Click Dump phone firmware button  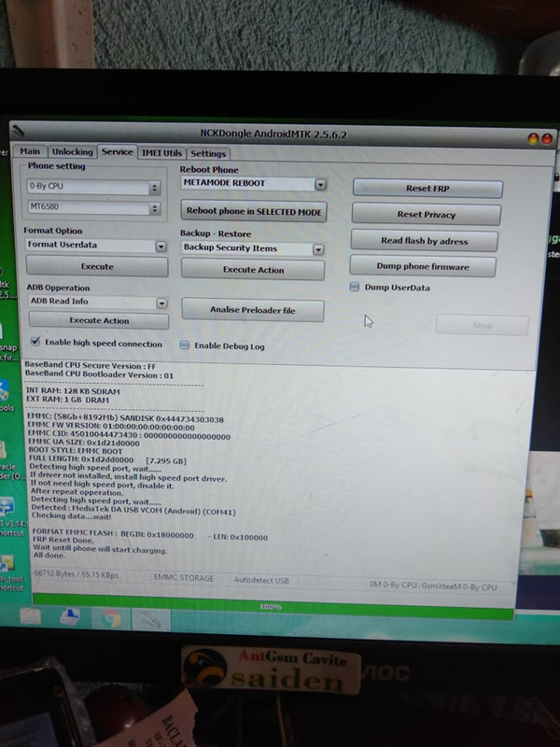click(x=423, y=266)
